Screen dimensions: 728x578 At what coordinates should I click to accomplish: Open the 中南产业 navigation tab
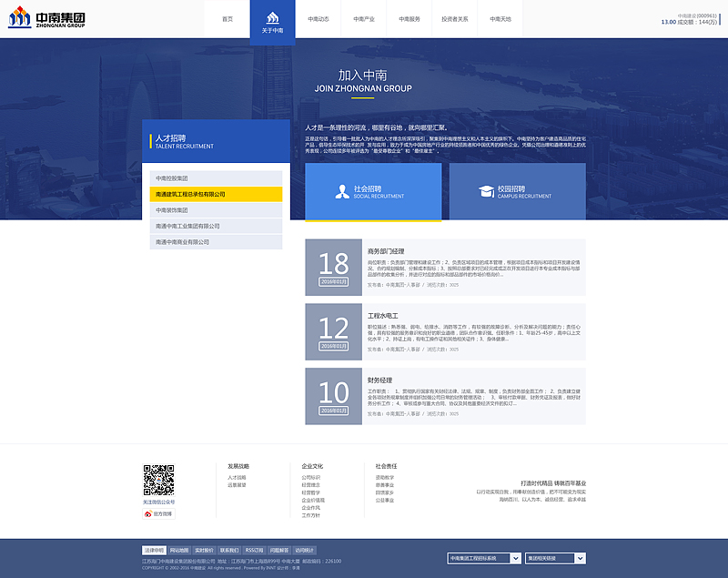pyautogui.click(x=363, y=19)
